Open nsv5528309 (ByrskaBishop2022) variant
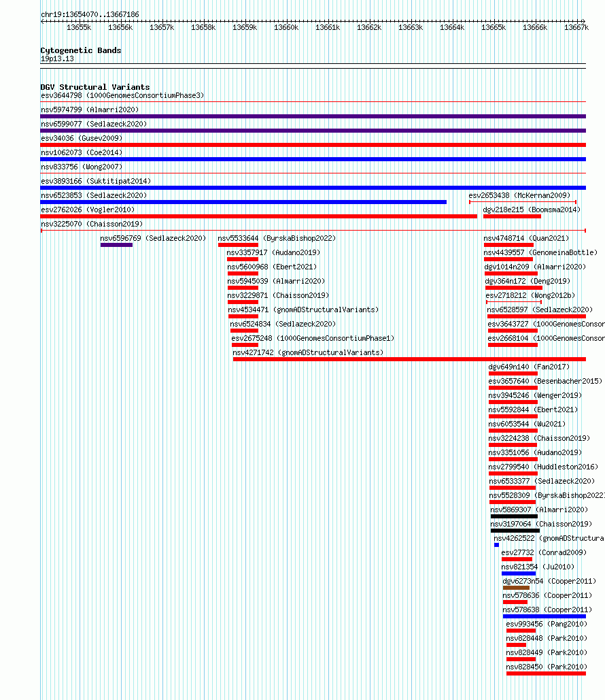 coord(547,495)
